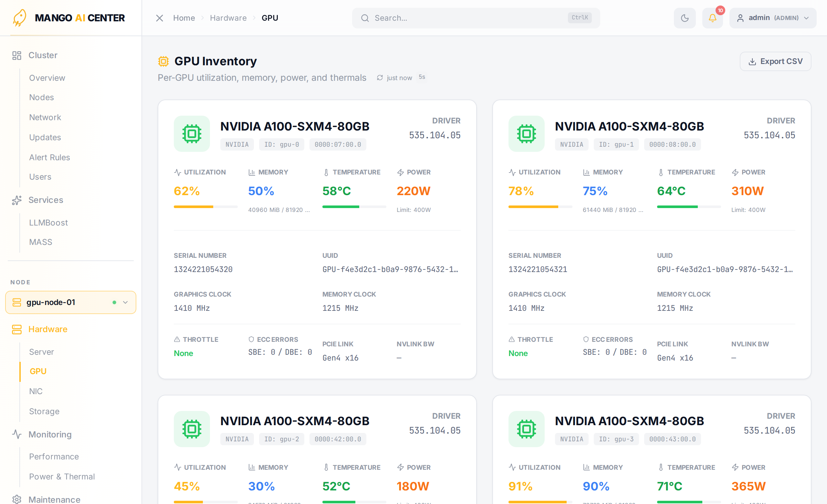
Task: Click the gpu-0 memory chart icon
Action: click(252, 173)
